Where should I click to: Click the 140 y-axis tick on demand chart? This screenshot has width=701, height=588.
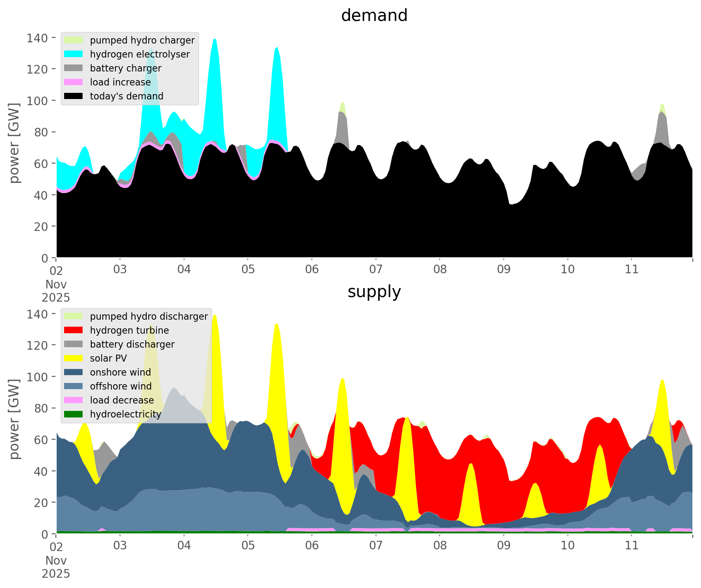pyautogui.click(x=37, y=38)
